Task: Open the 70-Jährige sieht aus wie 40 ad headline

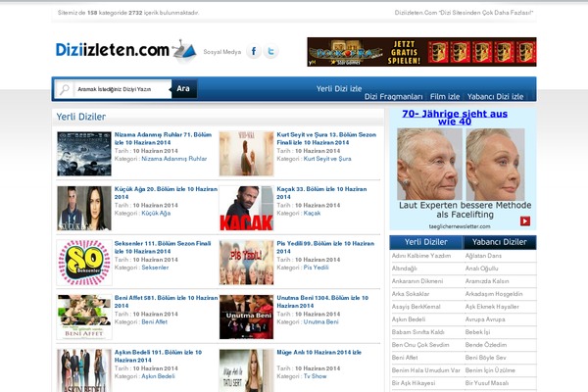Action: [x=455, y=118]
